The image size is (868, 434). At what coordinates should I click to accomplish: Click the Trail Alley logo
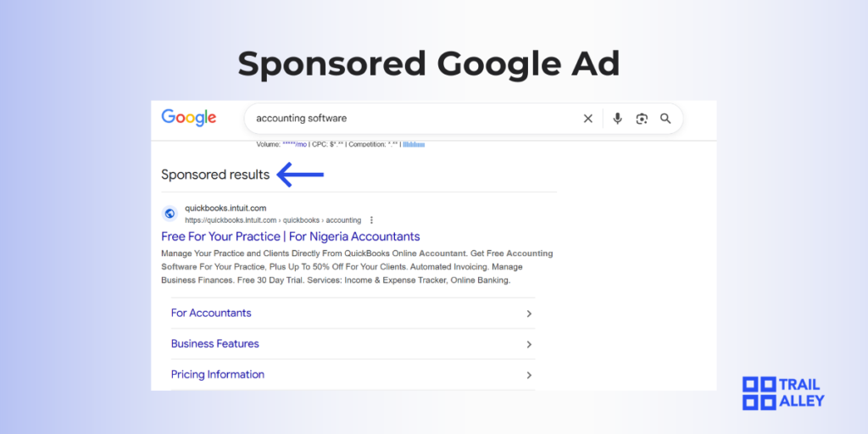[782, 392]
